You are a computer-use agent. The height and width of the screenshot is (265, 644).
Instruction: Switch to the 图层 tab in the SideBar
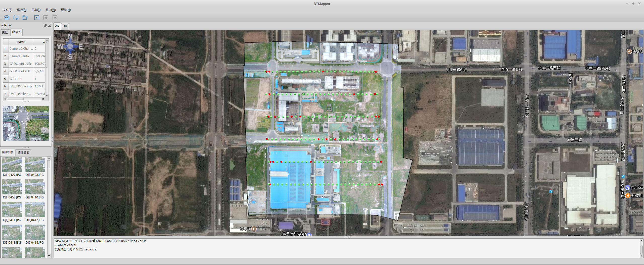[5, 32]
